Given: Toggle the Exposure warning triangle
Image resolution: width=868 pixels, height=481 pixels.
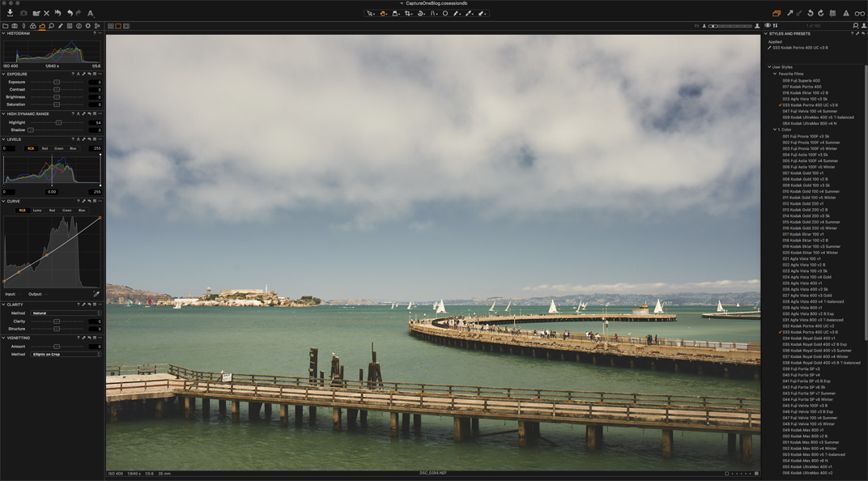Looking at the screenshot, I should pos(846,13).
